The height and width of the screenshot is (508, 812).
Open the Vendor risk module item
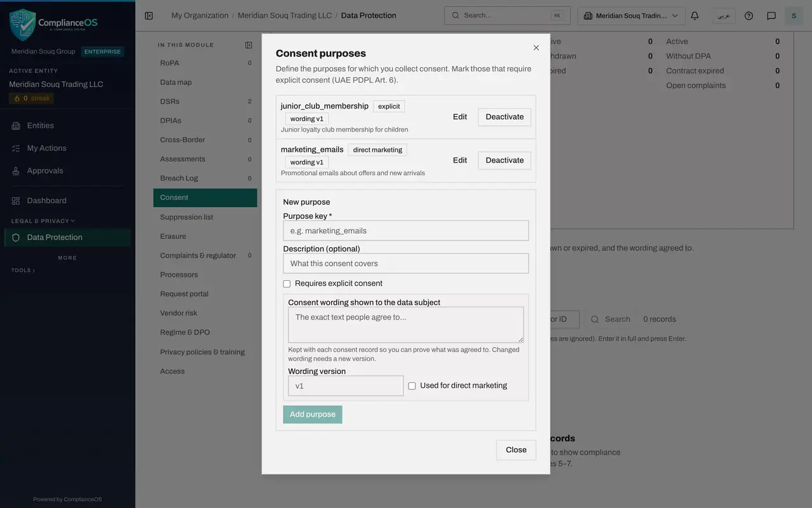(205, 313)
